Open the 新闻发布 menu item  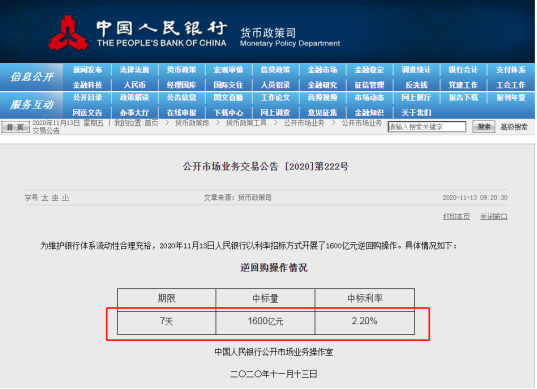point(87,70)
